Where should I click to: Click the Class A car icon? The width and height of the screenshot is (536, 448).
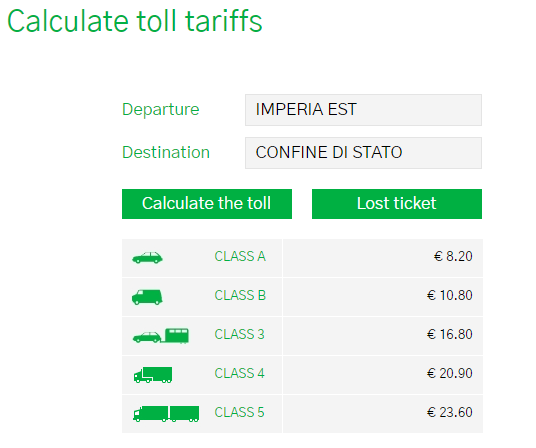coord(147,258)
